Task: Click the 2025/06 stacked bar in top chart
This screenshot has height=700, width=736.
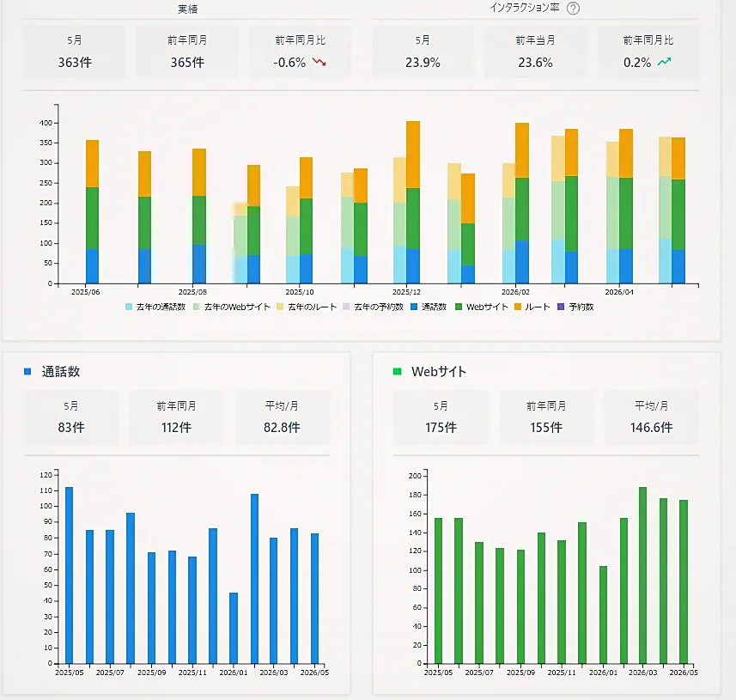Action: (x=93, y=212)
